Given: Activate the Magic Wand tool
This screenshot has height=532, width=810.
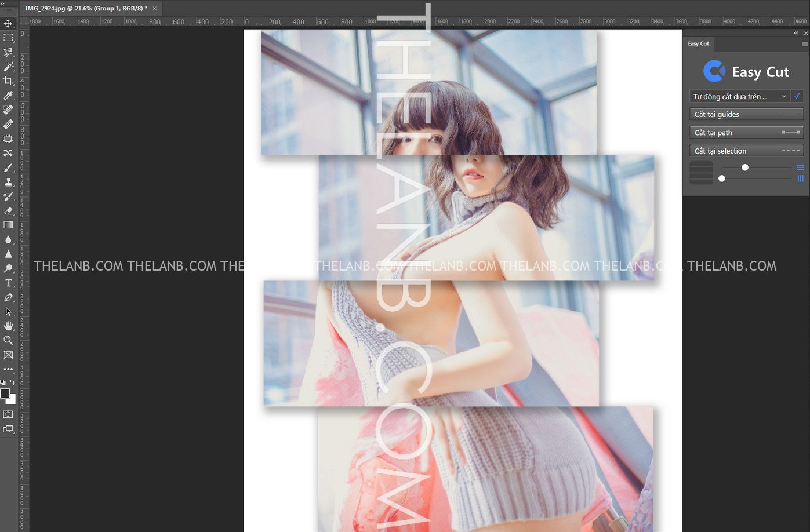Looking at the screenshot, I should click(8, 67).
